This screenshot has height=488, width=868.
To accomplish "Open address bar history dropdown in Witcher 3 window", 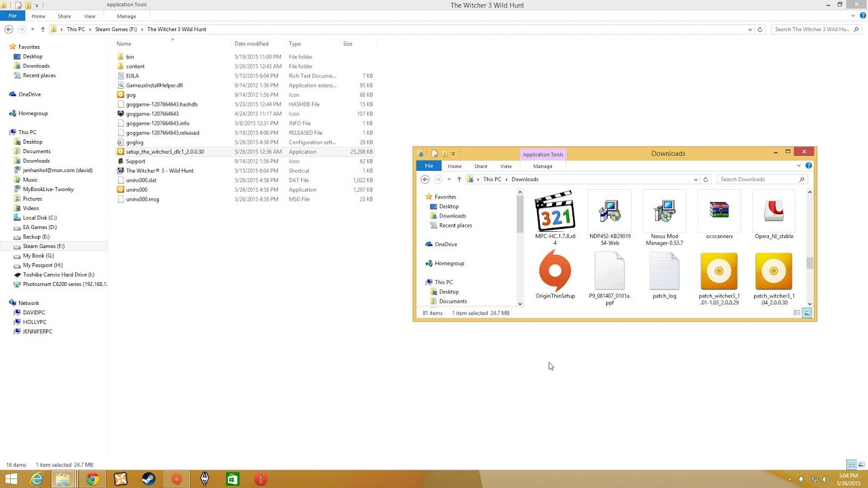I will click(750, 29).
